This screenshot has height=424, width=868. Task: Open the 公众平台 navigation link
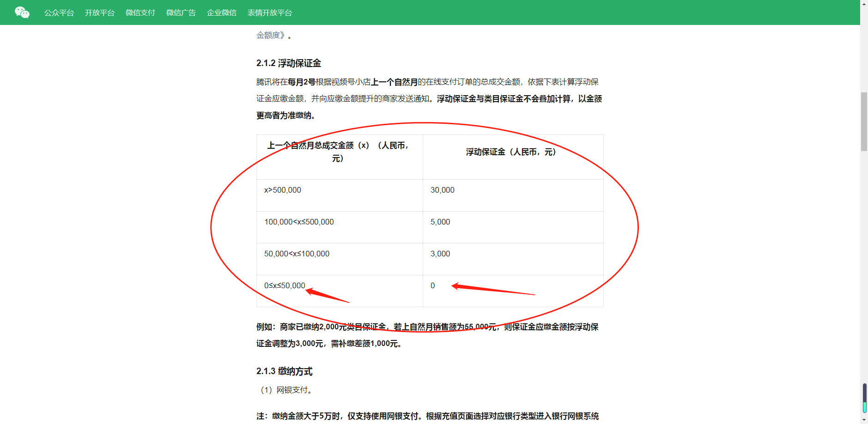59,13
